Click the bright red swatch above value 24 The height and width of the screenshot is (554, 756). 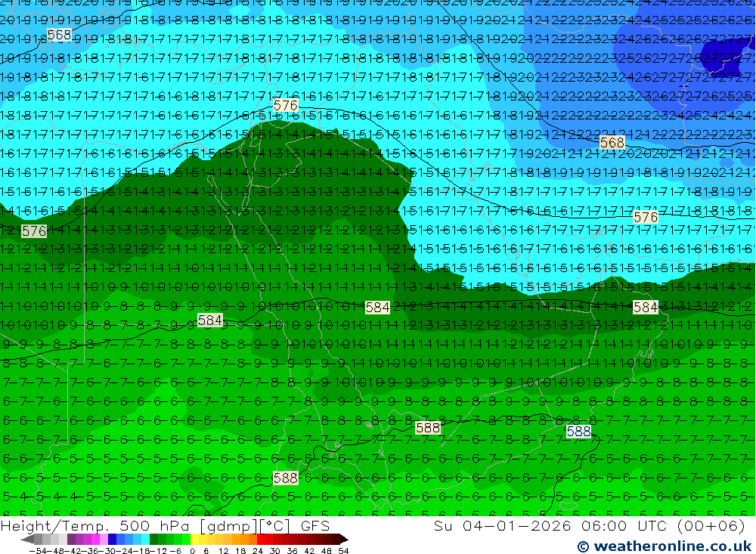click(261, 539)
